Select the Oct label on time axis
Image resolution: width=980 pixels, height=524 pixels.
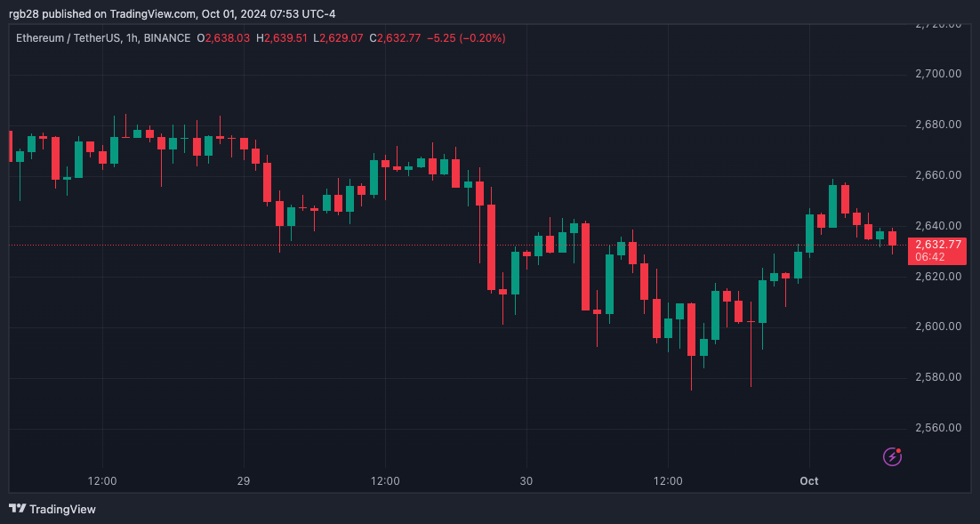808,480
